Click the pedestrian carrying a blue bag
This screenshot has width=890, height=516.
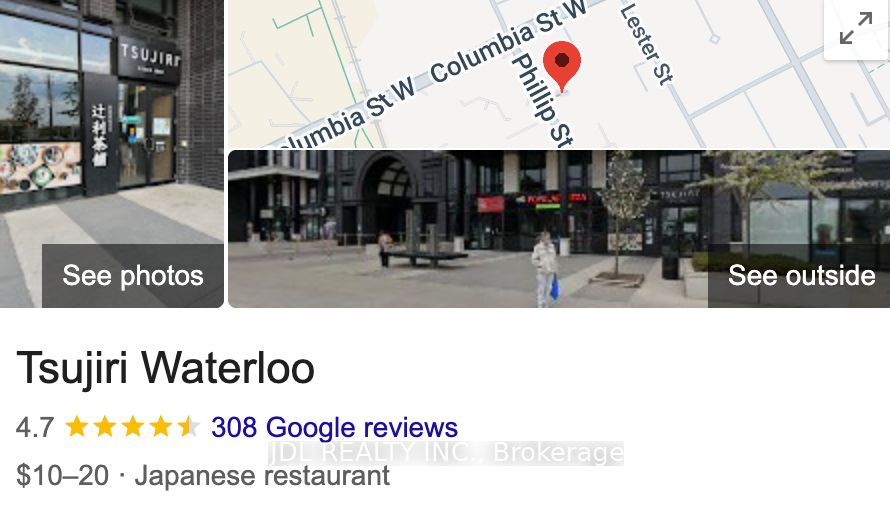545,270
